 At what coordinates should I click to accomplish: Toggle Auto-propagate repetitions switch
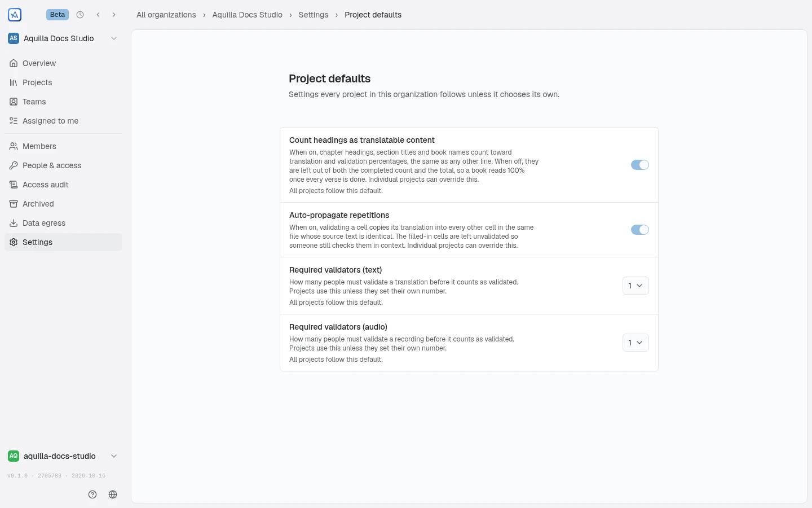coord(640,230)
